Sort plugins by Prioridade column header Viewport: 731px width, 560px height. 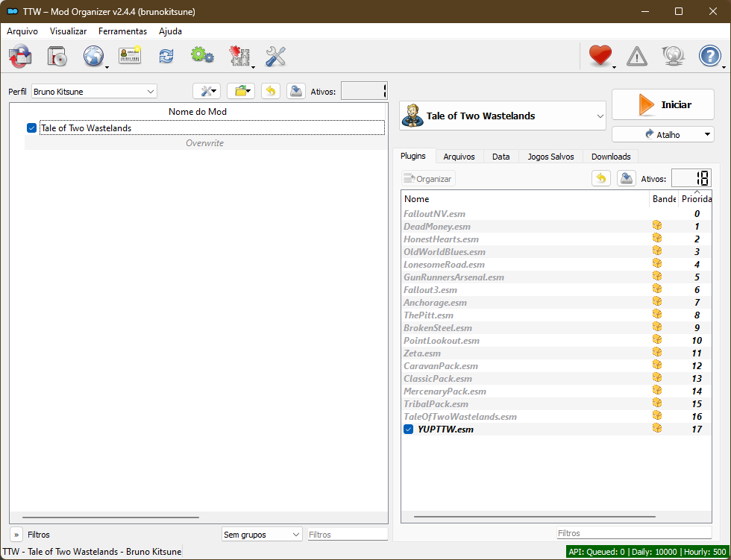point(695,199)
